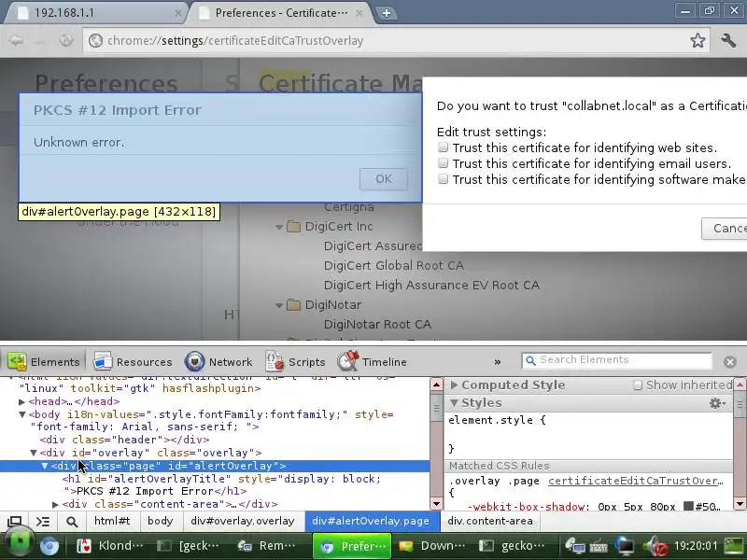Toggle the DevTools console icon
Screen dimensions: 747x560
43,522
